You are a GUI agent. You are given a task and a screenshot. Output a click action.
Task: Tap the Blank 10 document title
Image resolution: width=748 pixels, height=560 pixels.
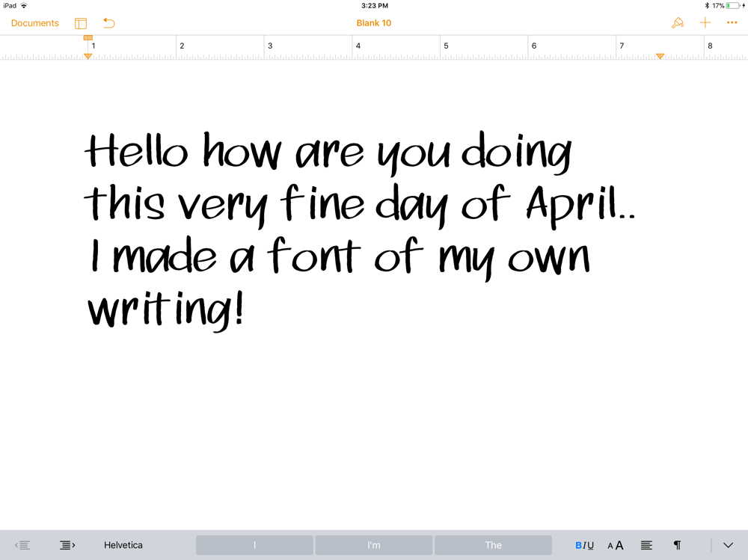374,23
